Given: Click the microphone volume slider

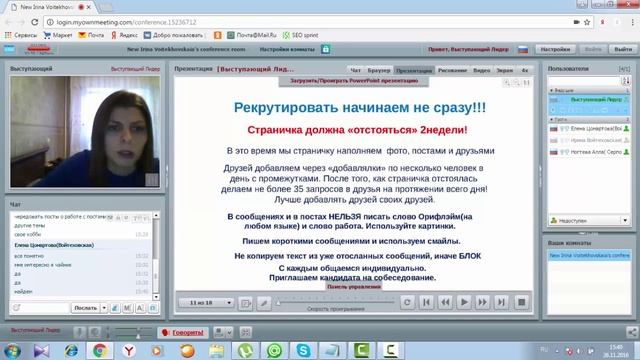Looking at the screenshot, I should (133, 329).
